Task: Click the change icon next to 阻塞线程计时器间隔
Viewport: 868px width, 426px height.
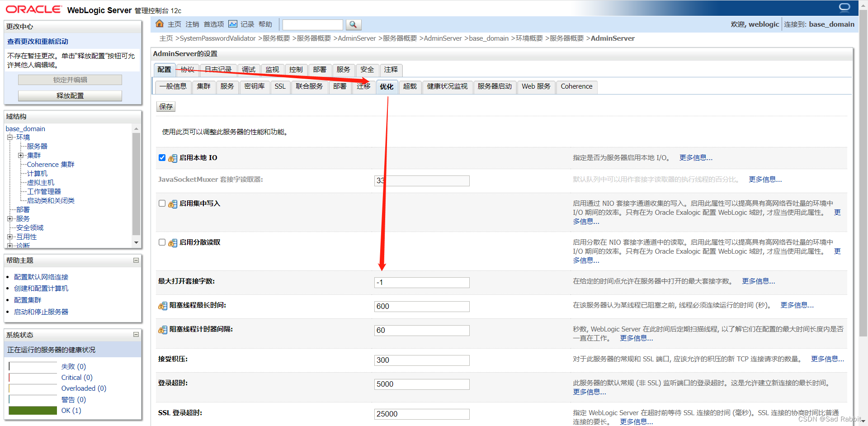Action: [x=163, y=330]
